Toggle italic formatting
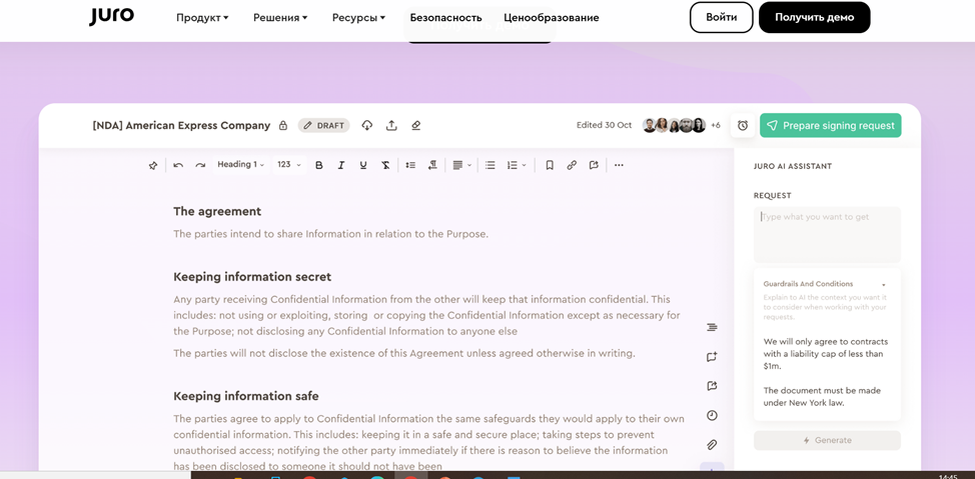This screenshot has height=479, width=975. coord(341,165)
